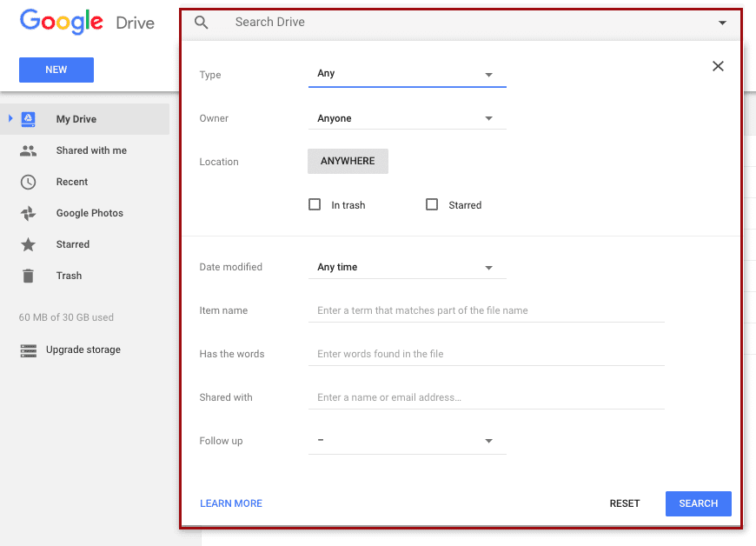
Task: Click the Recent clock icon
Action: (28, 182)
